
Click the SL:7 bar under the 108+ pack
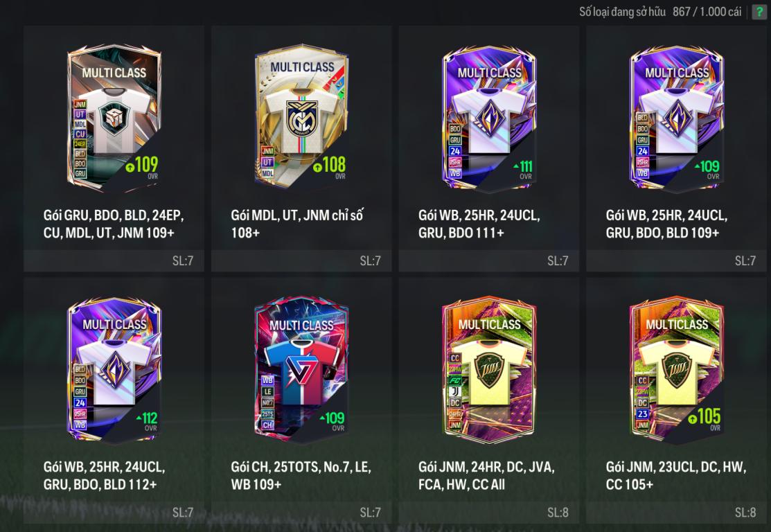301,260
